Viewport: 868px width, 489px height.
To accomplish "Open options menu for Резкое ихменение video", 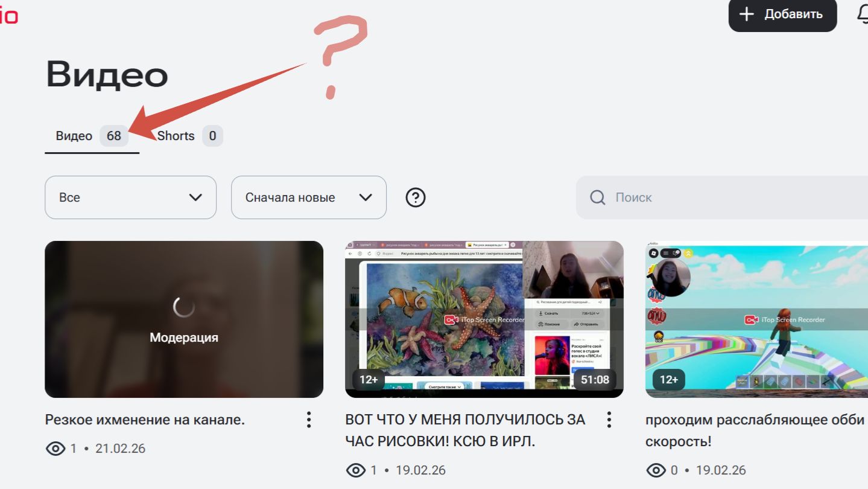I will [x=309, y=420].
